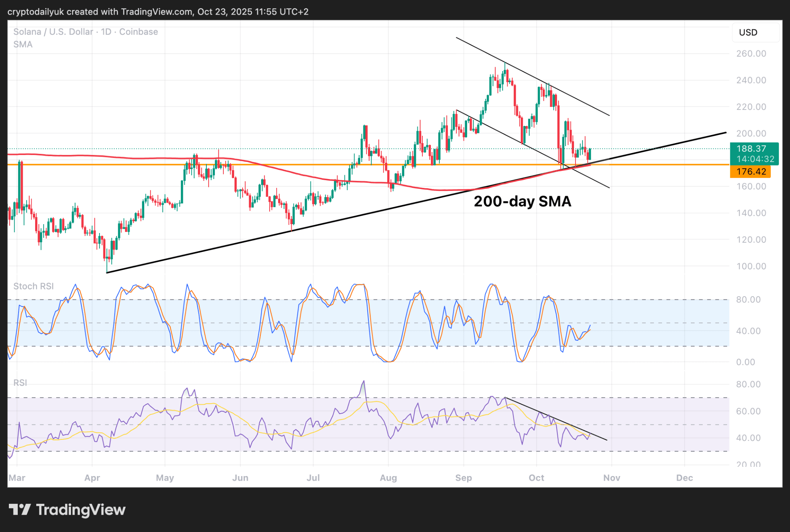Click the SMA indicator label

tap(23, 44)
